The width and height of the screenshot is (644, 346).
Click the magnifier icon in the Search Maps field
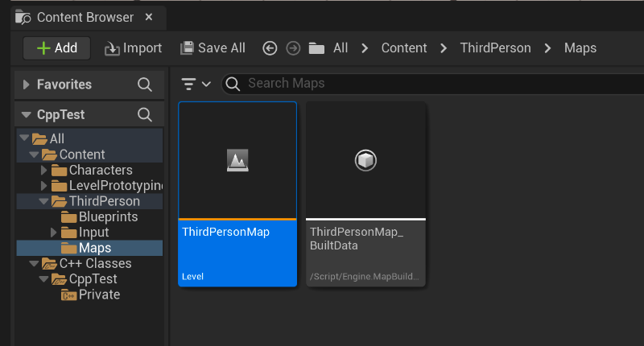(234, 84)
